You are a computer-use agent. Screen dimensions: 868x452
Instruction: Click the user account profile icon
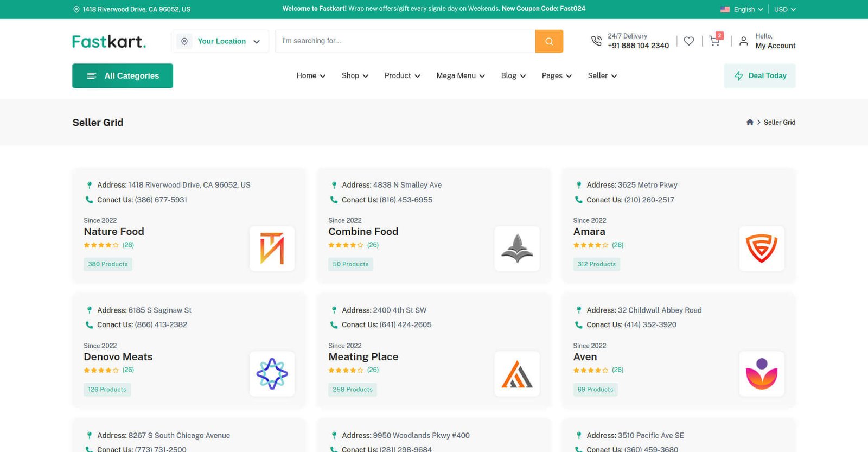coord(743,41)
